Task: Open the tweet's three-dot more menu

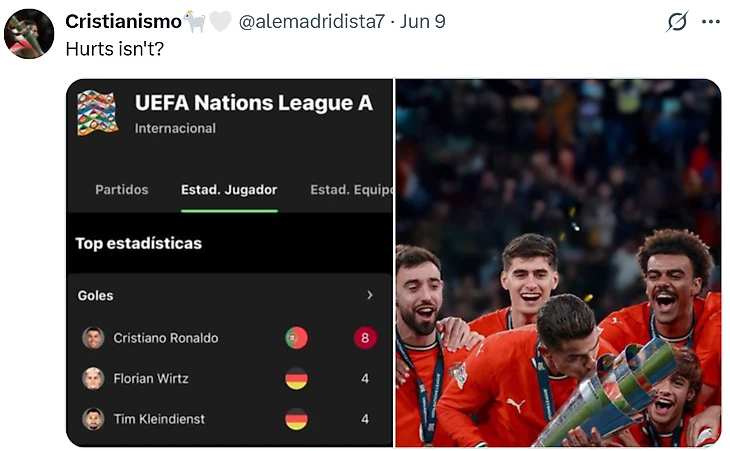Action: click(711, 21)
